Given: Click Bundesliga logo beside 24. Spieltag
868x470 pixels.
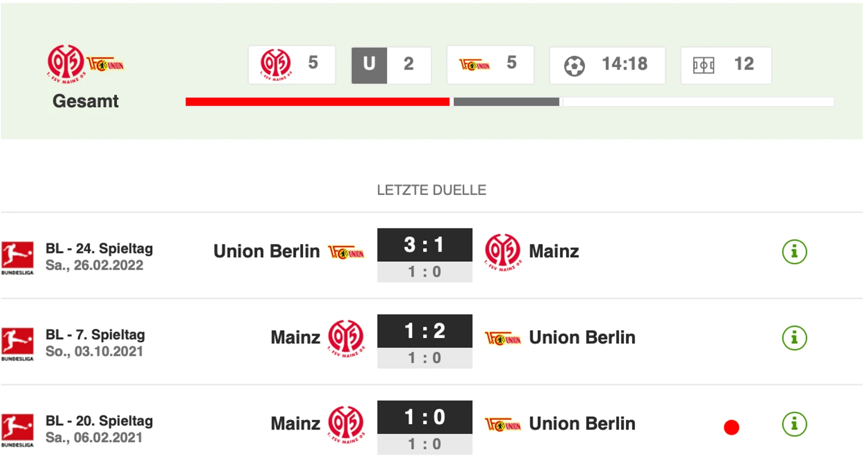Looking at the screenshot, I should [x=18, y=258].
